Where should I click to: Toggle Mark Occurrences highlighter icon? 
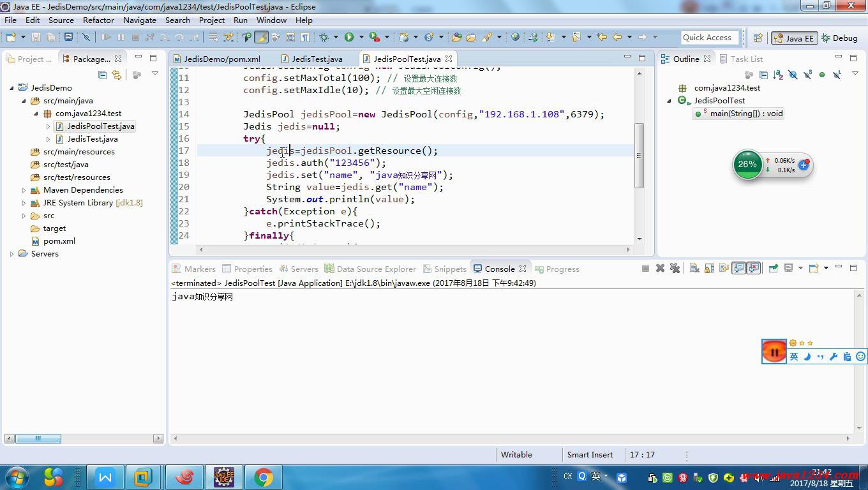coord(261,37)
